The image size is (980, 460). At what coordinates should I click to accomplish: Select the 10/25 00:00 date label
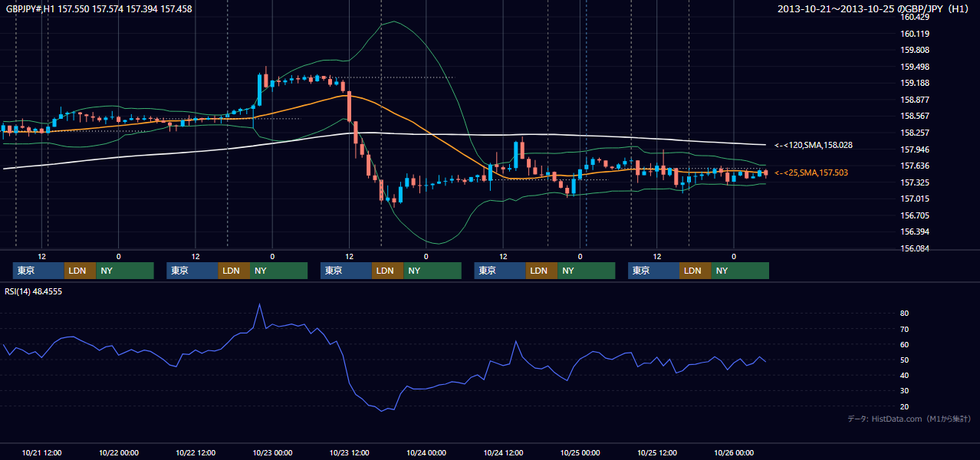point(580,452)
